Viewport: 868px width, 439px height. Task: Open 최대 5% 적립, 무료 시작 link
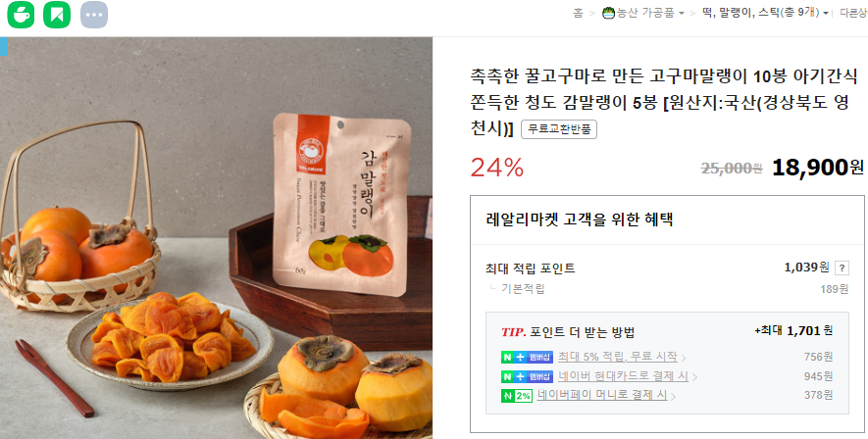[x=618, y=357]
